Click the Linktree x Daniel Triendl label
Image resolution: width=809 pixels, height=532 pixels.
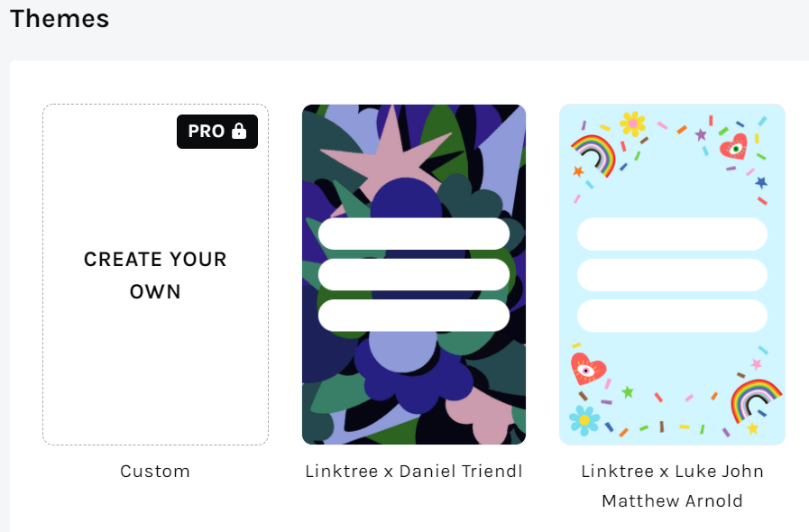413,471
